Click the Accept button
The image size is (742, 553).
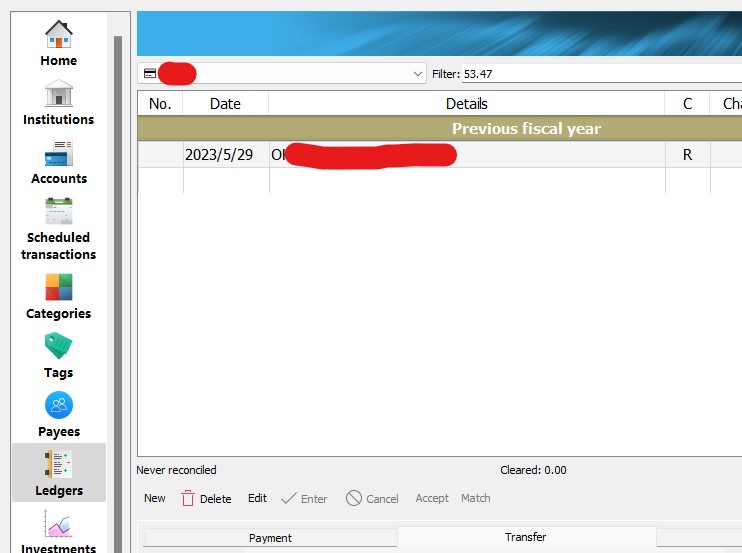(x=432, y=498)
